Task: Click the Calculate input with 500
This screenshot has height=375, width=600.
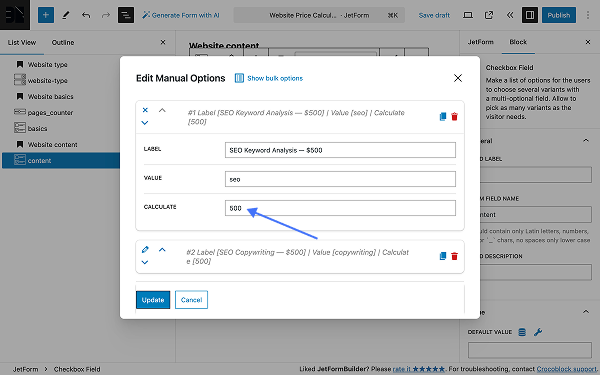Action: [340, 208]
